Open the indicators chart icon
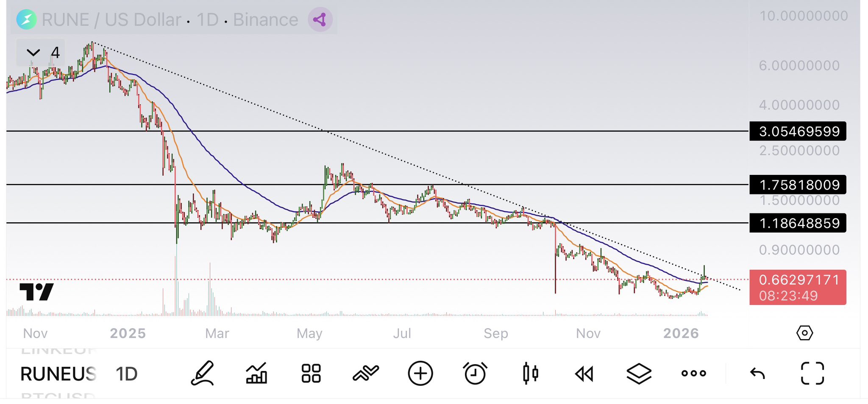The image size is (868, 404). click(x=256, y=373)
